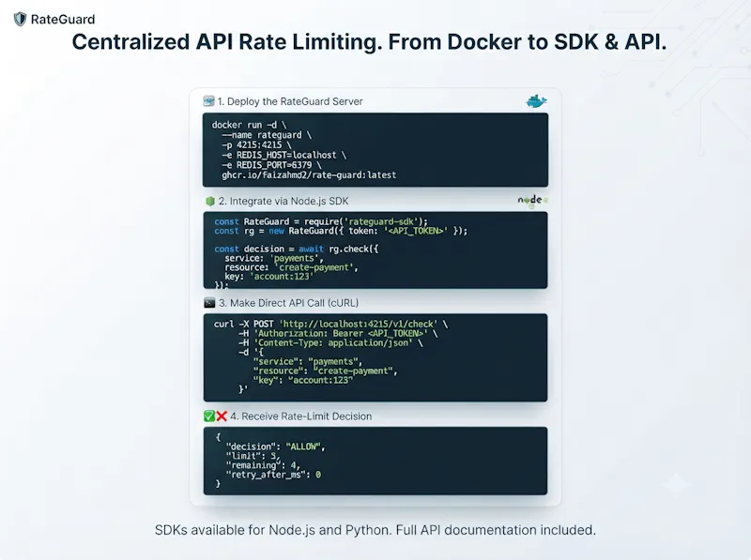751x560 pixels.
Task: Click the 'await rg.check({' line
Action: coord(296,249)
